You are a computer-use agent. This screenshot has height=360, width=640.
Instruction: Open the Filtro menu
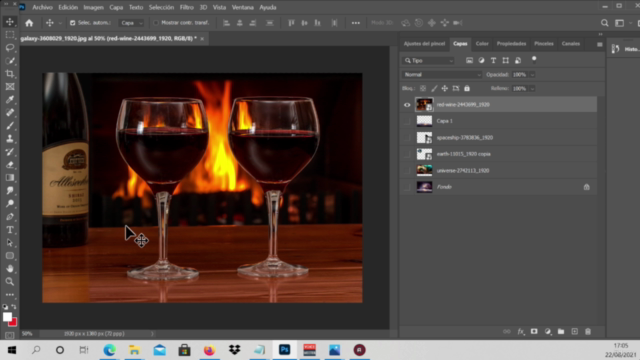click(x=187, y=7)
